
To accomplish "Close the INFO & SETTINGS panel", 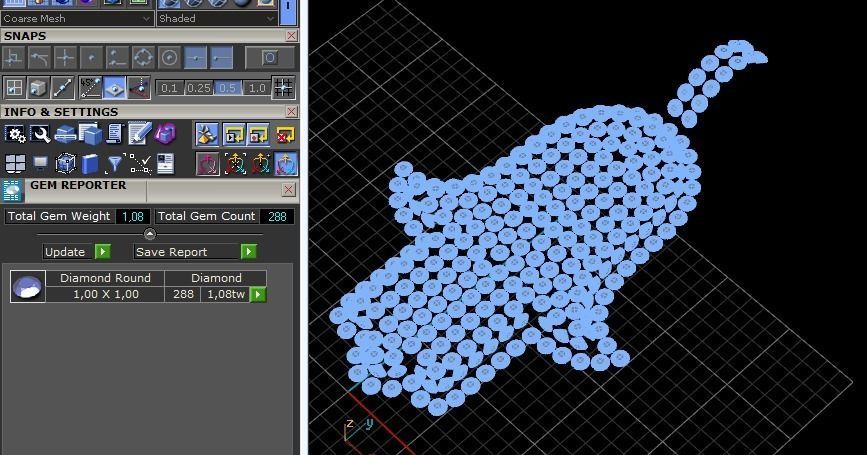I will (291, 112).
